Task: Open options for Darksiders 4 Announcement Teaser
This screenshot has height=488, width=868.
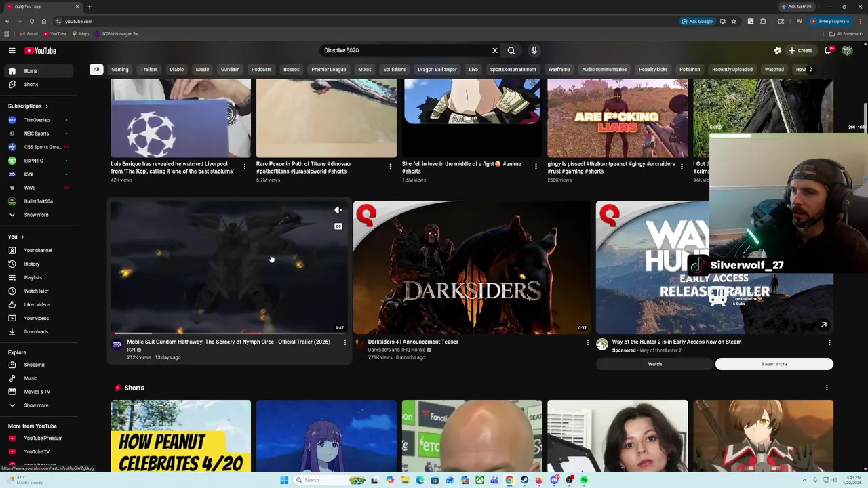Action: (587, 342)
